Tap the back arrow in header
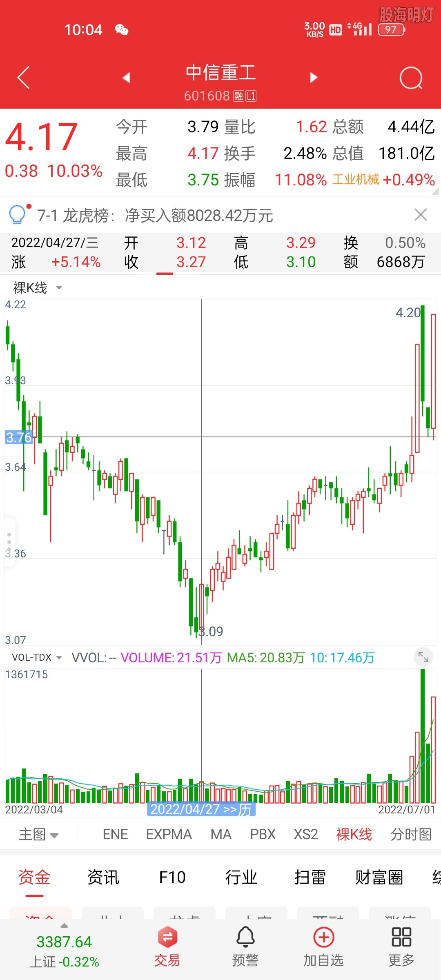 coord(24,77)
